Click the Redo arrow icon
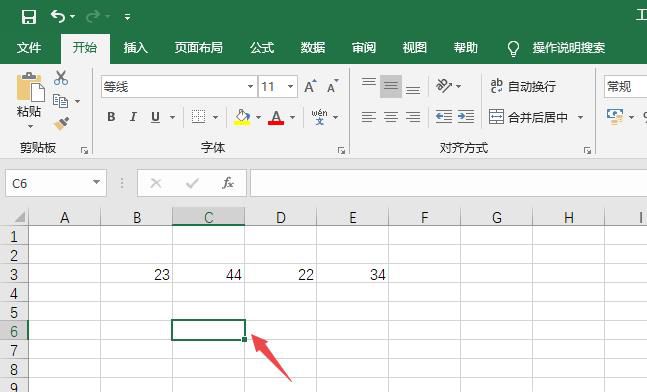The width and height of the screenshot is (647, 392). (x=93, y=17)
